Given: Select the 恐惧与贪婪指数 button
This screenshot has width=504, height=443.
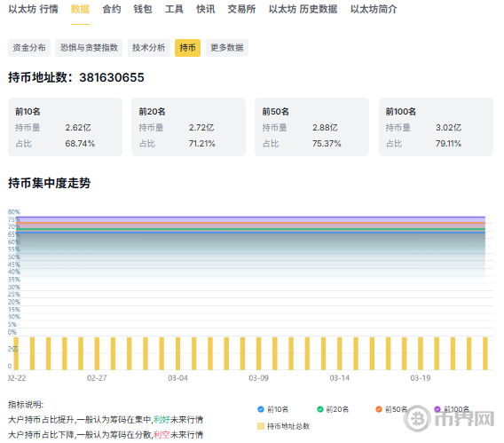Looking at the screenshot, I should (89, 48).
